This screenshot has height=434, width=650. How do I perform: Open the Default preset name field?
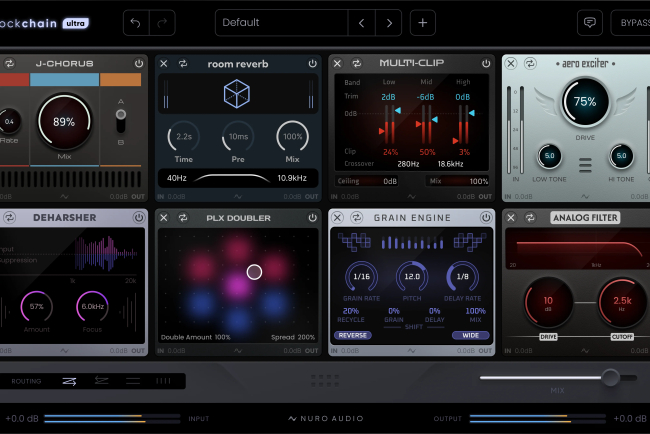[281, 23]
